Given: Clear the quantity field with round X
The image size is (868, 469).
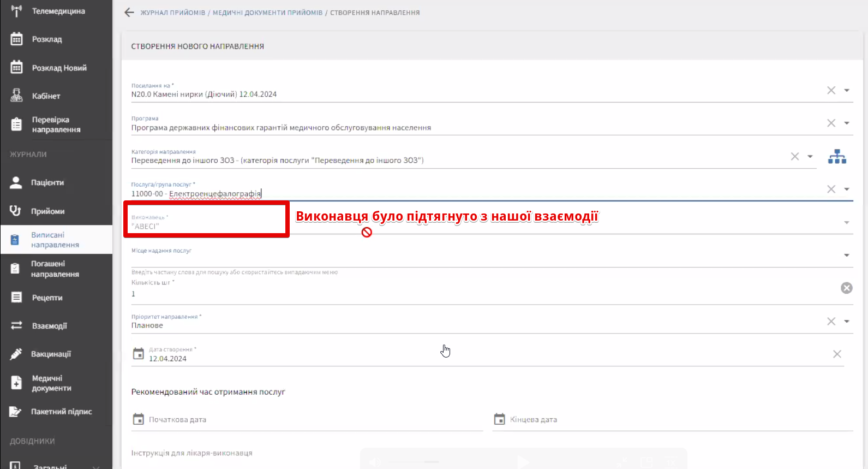Looking at the screenshot, I should (x=846, y=288).
